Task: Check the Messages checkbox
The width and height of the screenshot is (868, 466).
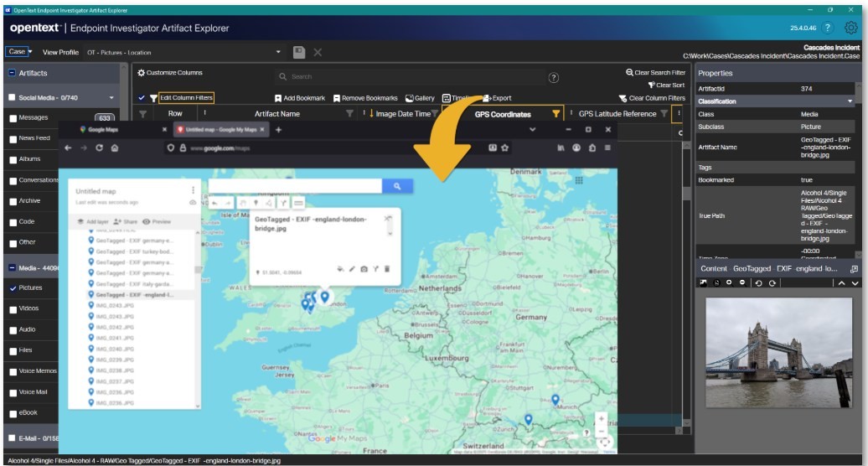Action: point(13,118)
